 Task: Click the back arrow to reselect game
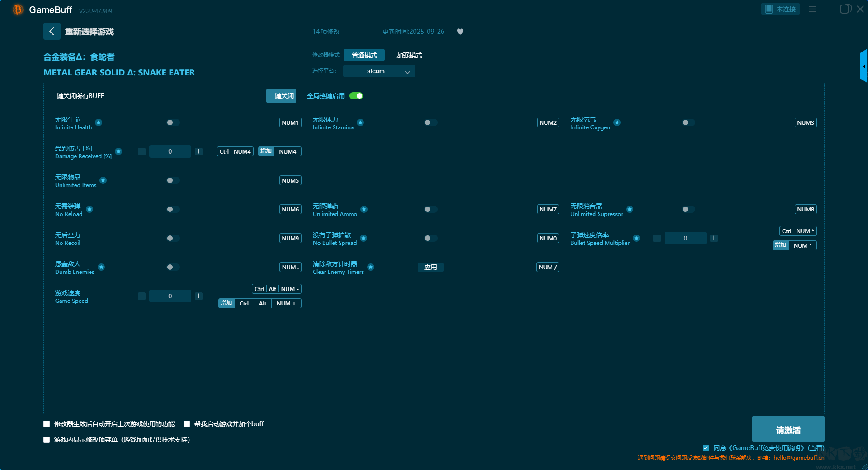[52, 31]
